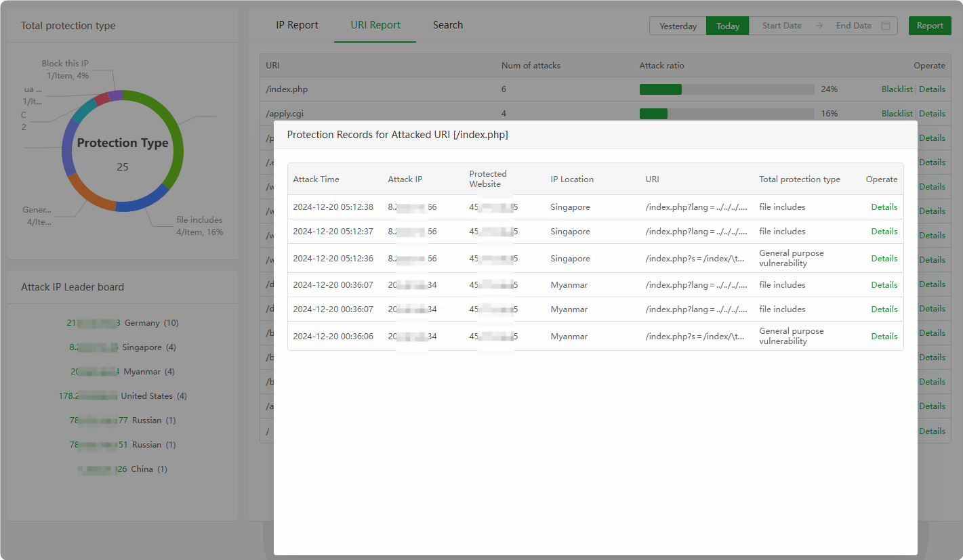Click the blue file includes donut segment
This screenshot has width=963, height=560.
(x=144, y=201)
